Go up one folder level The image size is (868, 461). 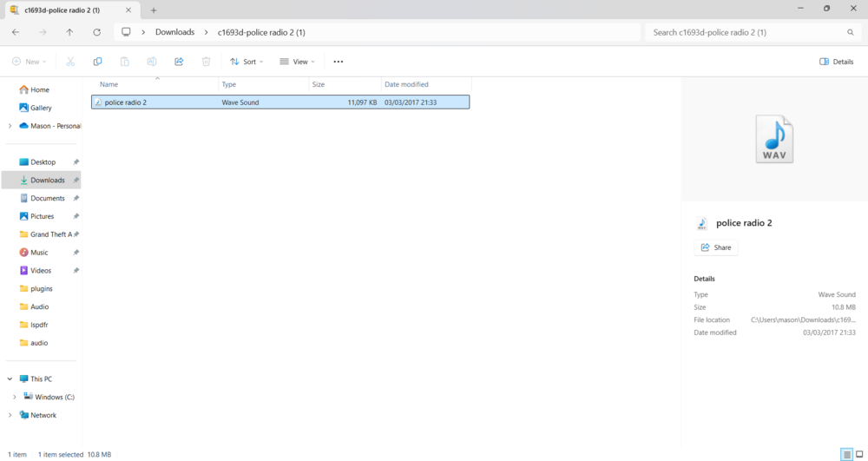69,32
